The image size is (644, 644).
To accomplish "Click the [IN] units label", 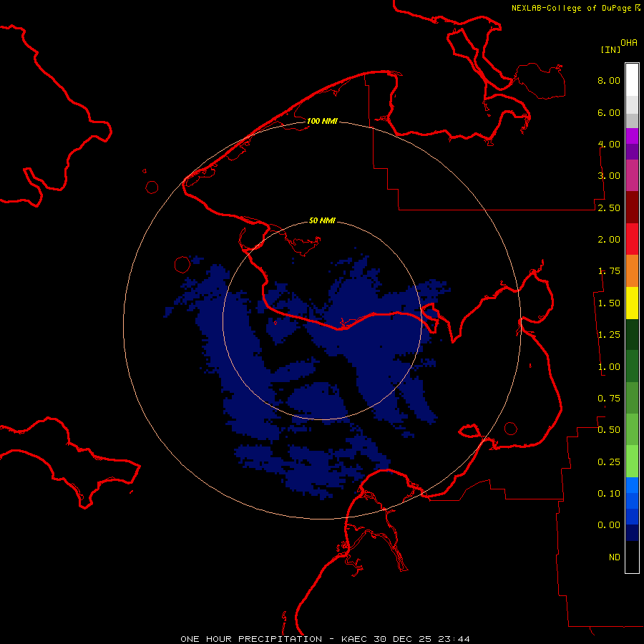I will pyautogui.click(x=610, y=49).
